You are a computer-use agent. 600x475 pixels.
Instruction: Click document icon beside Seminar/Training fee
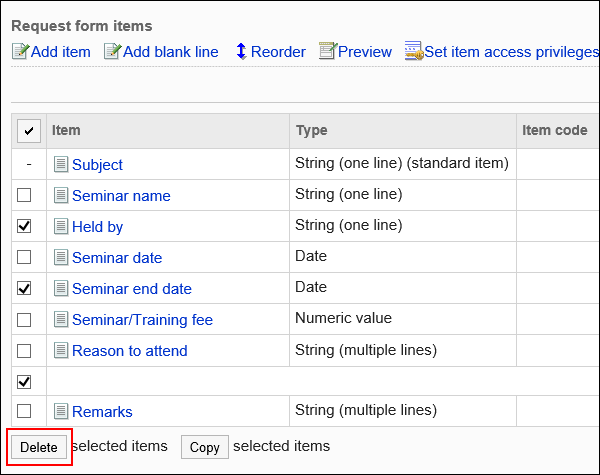tap(61, 320)
